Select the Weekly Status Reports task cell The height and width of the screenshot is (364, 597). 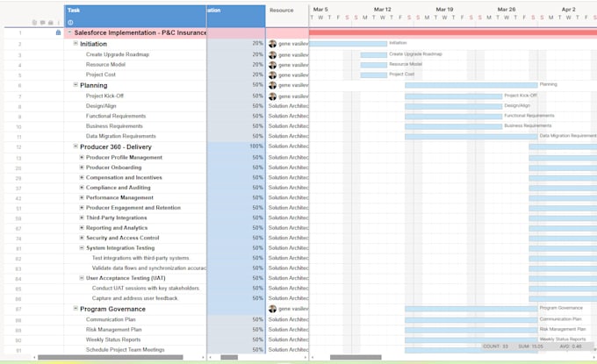coord(135,339)
